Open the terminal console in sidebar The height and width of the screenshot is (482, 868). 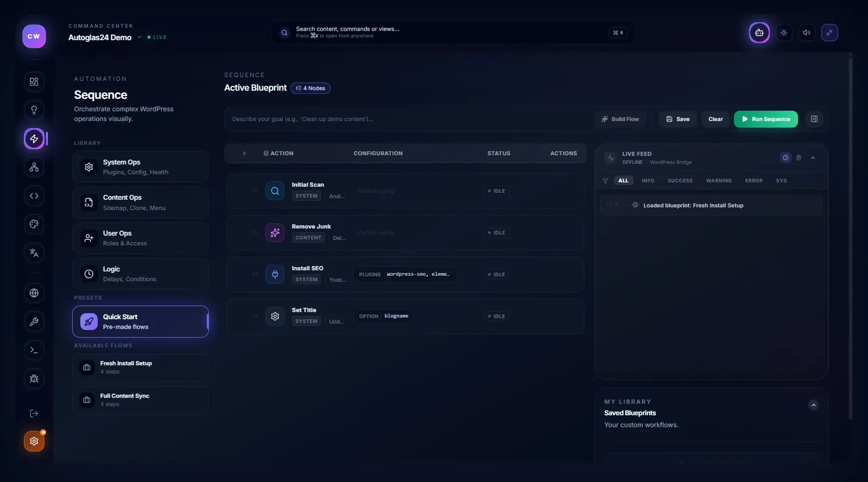(34, 350)
